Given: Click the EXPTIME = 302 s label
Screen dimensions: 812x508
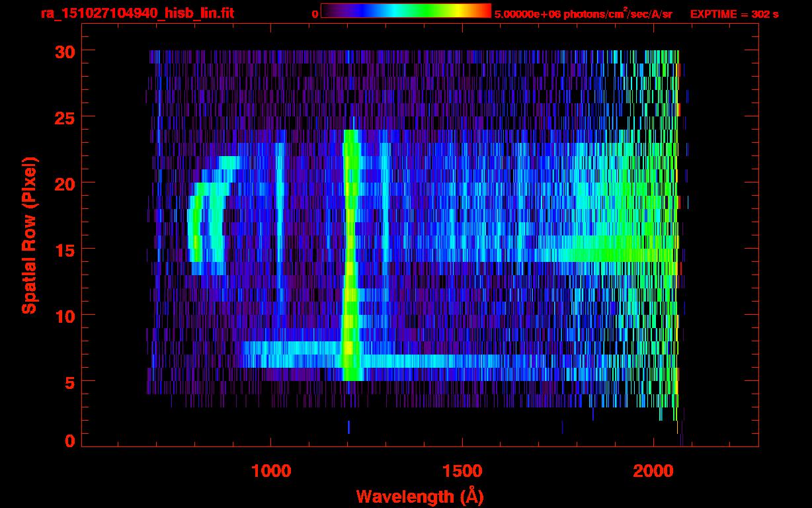Looking at the screenshot, I should 734,14.
